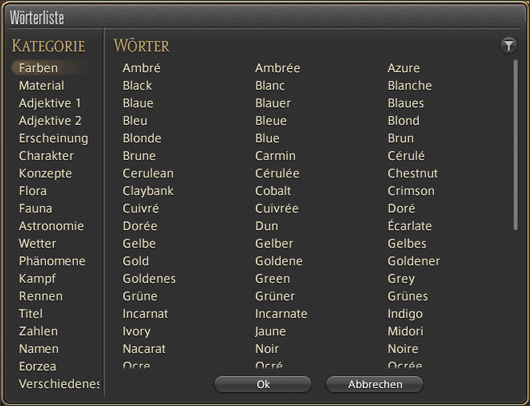
Task: Select the Verschiedenes category
Action: [x=59, y=384]
